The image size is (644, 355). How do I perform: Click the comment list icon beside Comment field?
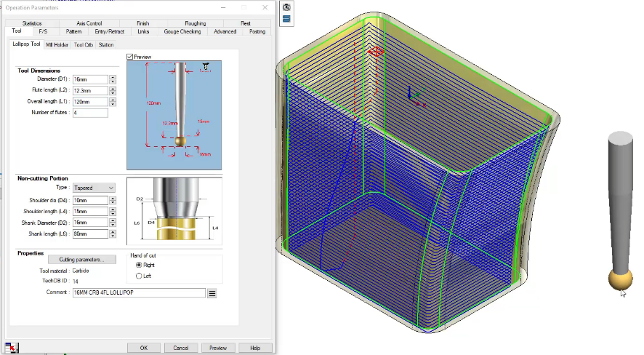[x=212, y=293]
